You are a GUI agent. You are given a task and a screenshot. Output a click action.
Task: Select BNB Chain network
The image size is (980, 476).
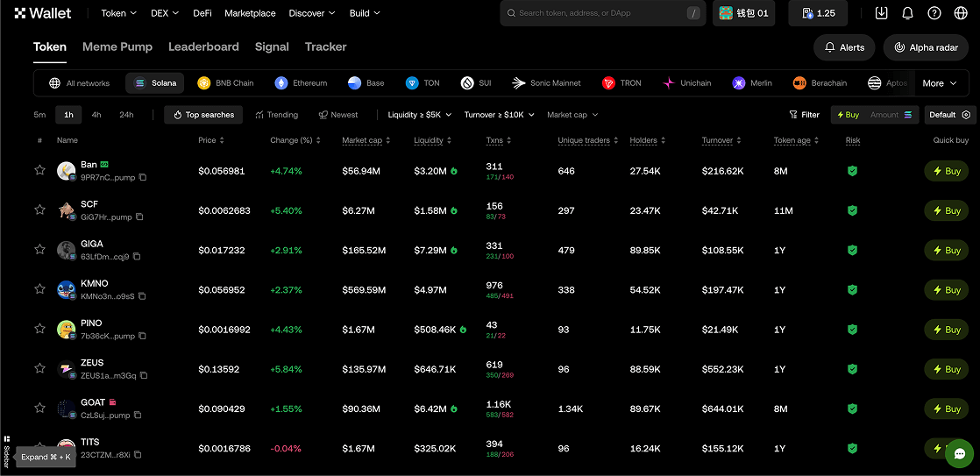225,83
